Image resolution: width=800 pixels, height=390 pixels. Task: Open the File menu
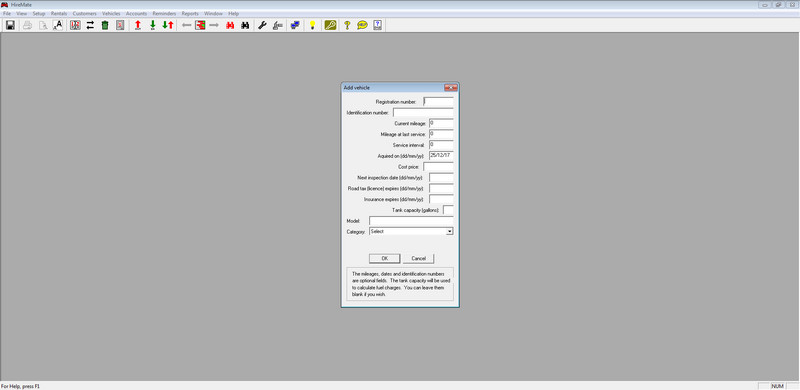pyautogui.click(x=7, y=13)
